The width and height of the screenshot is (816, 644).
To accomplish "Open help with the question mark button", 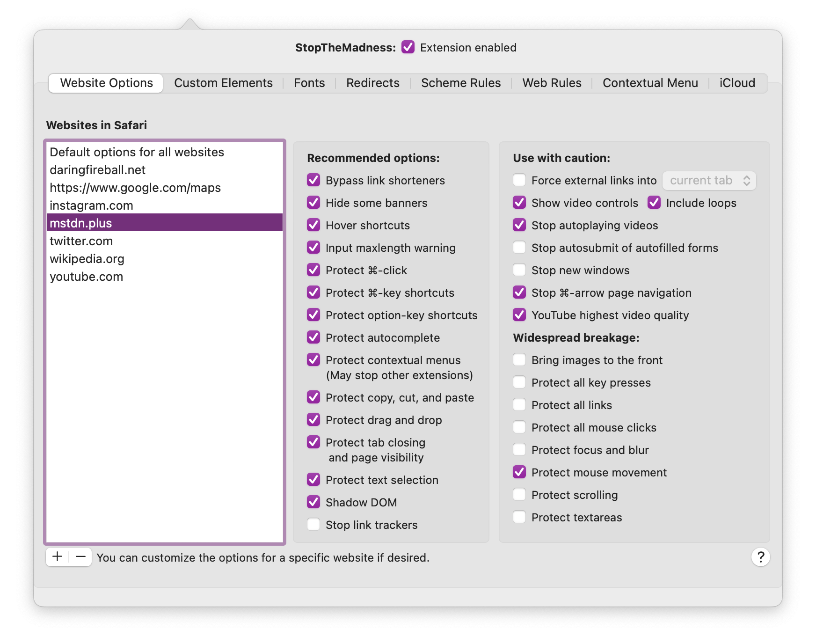I will (x=760, y=557).
